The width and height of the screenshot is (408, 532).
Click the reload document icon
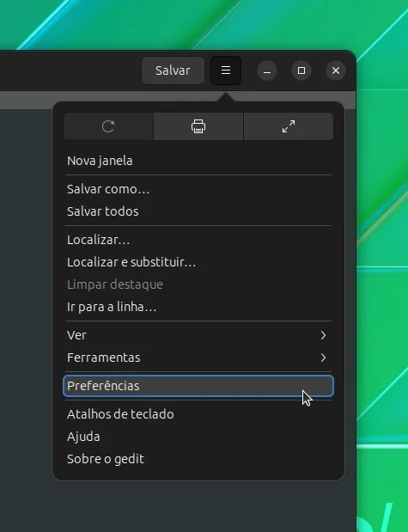coord(108,126)
